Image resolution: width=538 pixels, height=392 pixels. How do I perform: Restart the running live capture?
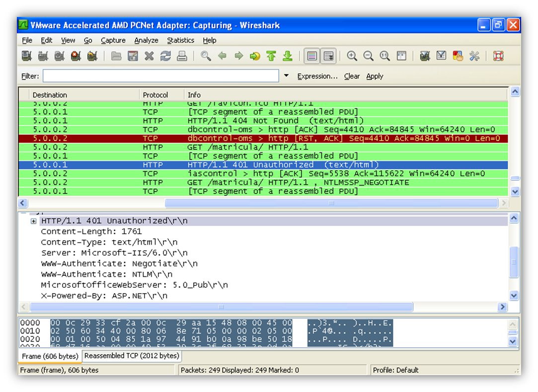tap(92, 56)
